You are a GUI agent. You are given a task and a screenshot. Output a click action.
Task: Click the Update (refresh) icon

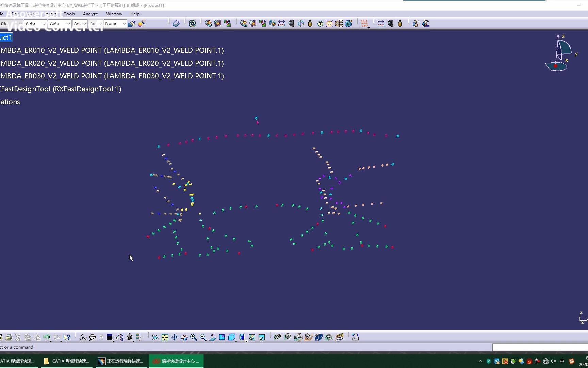[x=193, y=24]
